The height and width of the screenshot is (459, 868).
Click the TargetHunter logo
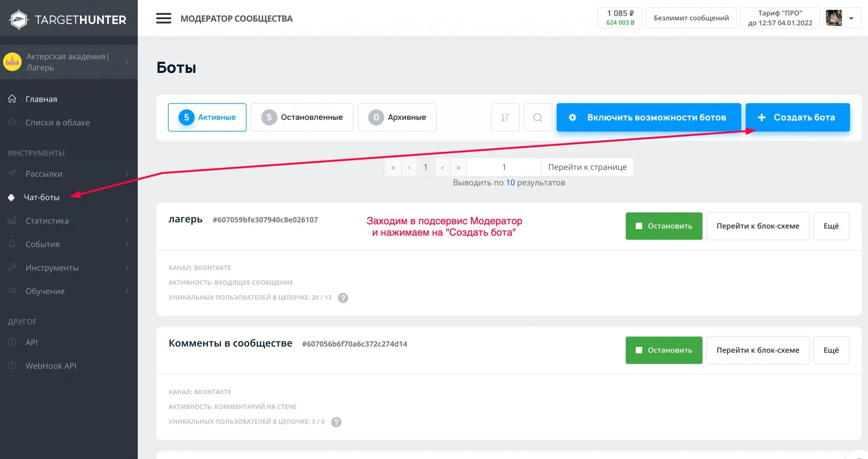coord(68,19)
